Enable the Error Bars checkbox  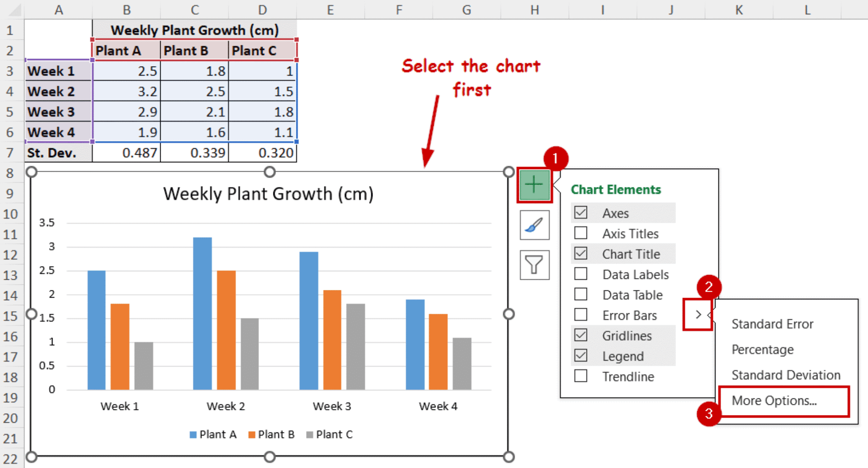click(581, 315)
